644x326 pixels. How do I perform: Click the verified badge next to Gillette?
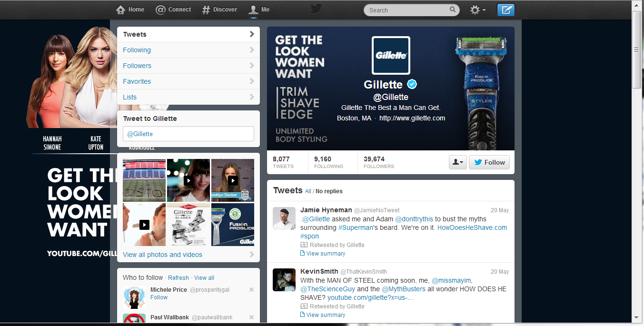[x=412, y=84]
